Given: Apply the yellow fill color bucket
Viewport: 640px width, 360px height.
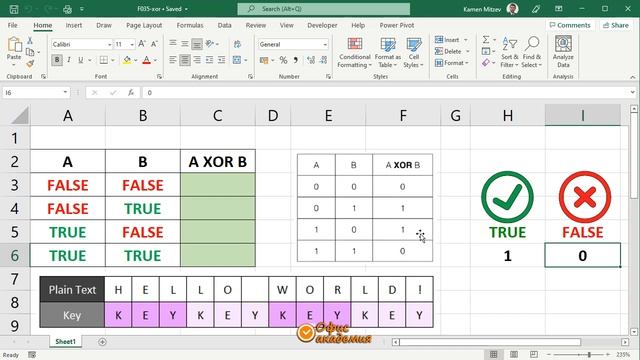Looking at the screenshot, I should click(x=127, y=60).
